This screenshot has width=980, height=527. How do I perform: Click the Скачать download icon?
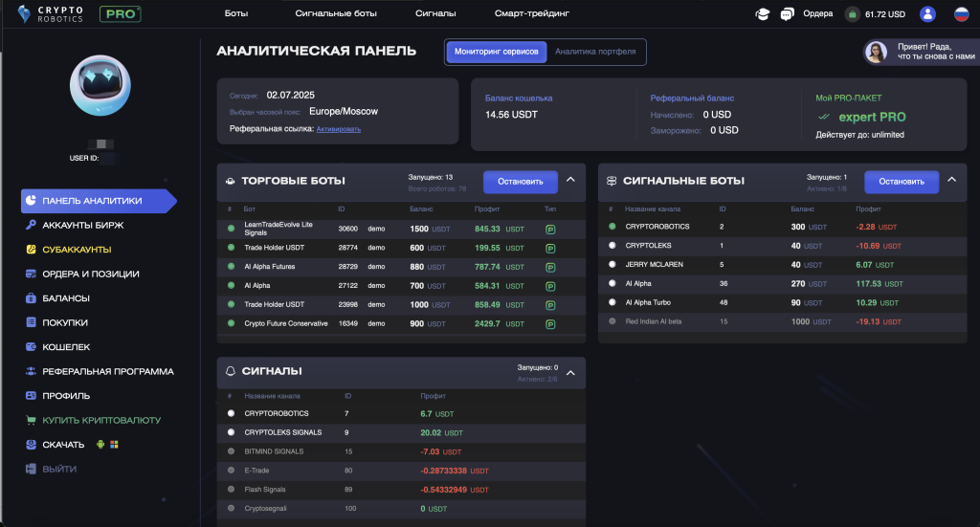click(31, 445)
